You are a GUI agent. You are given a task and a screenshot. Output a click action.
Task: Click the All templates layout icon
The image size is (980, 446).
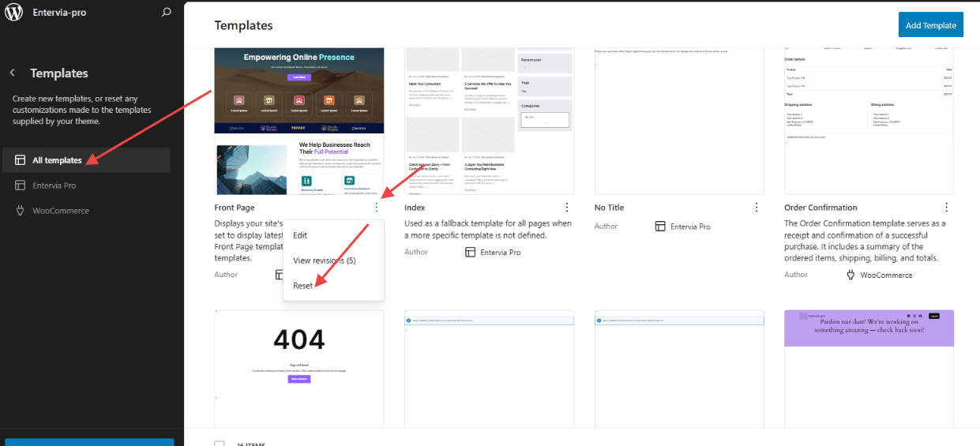pyautogui.click(x=20, y=160)
